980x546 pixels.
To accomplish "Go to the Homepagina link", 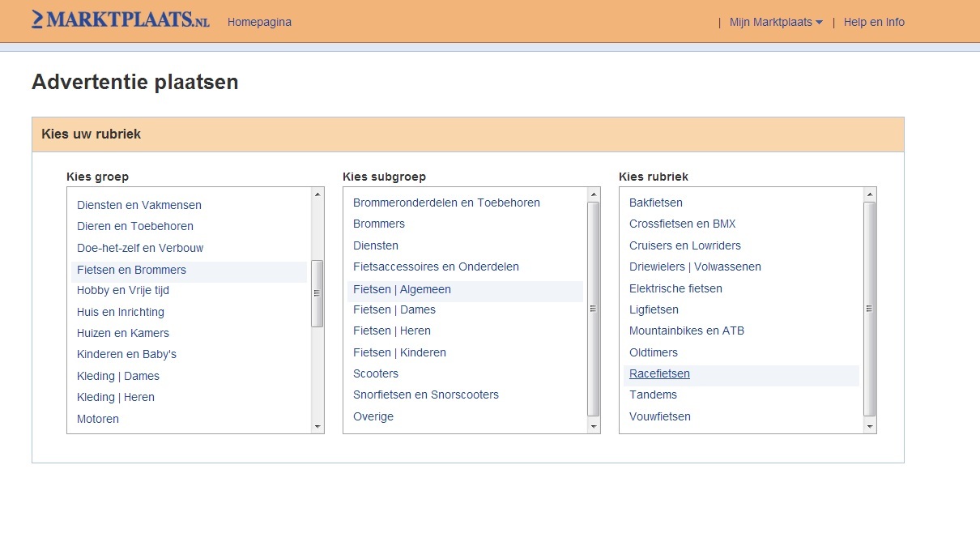I will click(259, 23).
